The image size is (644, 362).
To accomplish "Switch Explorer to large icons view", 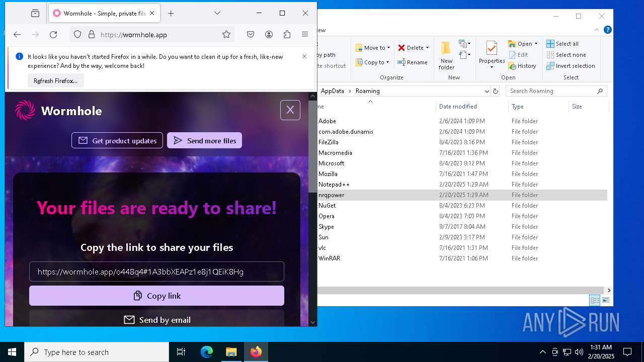I will [x=606, y=300].
